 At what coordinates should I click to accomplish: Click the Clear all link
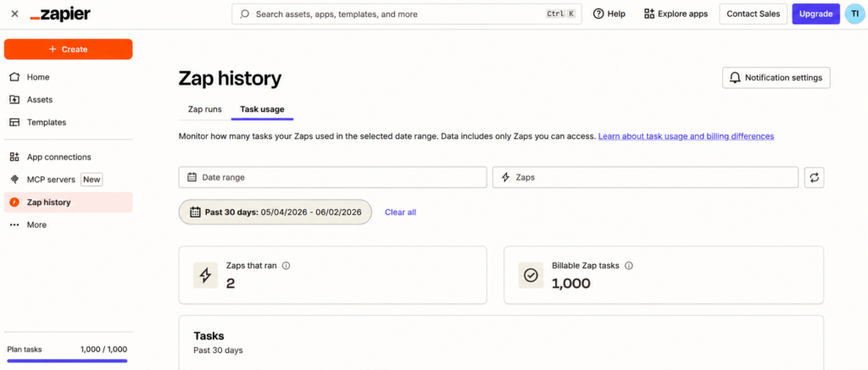coord(400,212)
